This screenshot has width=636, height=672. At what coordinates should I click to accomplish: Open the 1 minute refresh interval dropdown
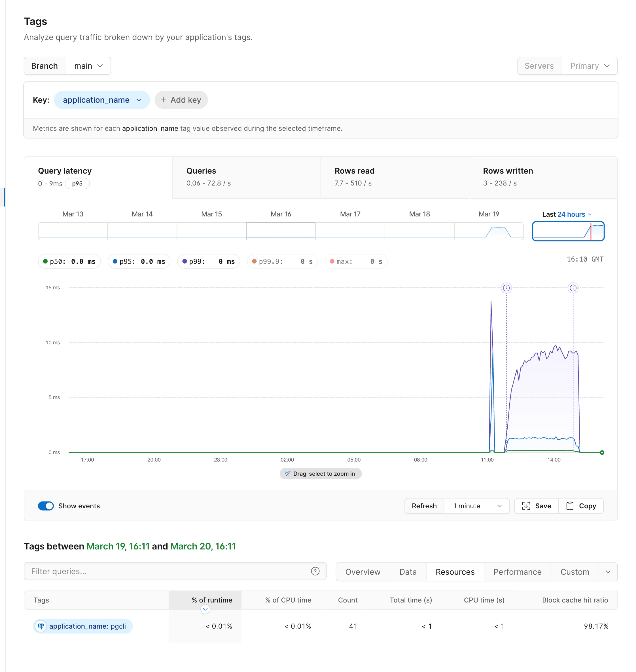(x=476, y=506)
